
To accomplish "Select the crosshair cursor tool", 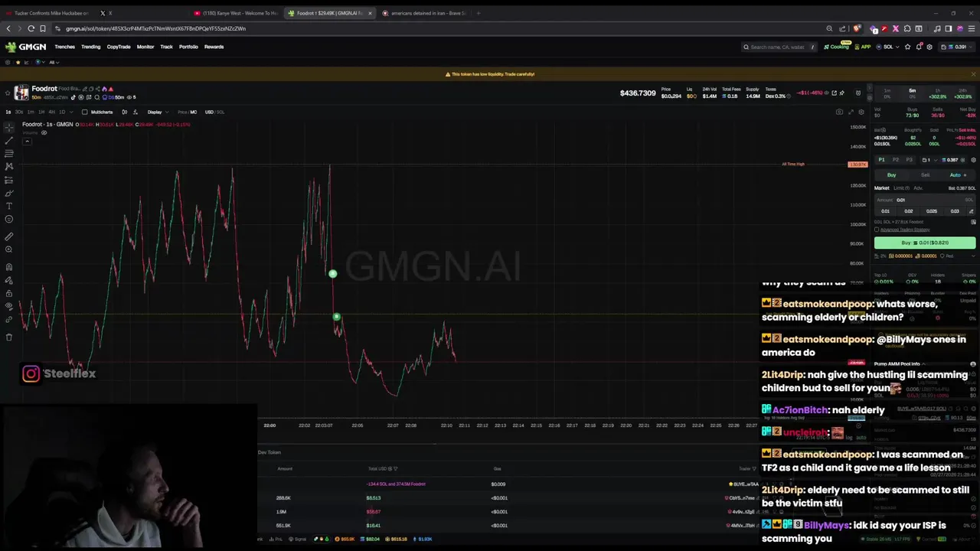I will (8, 127).
